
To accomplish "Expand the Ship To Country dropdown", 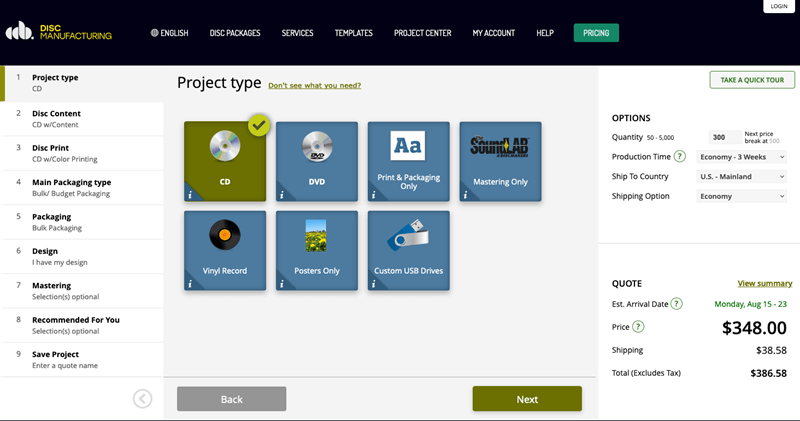I will (x=741, y=177).
